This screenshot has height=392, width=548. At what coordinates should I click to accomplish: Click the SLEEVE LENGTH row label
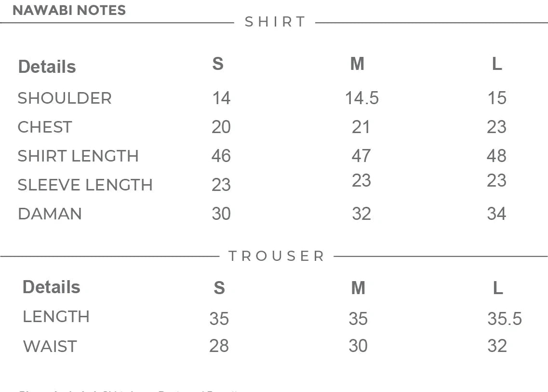coord(85,185)
